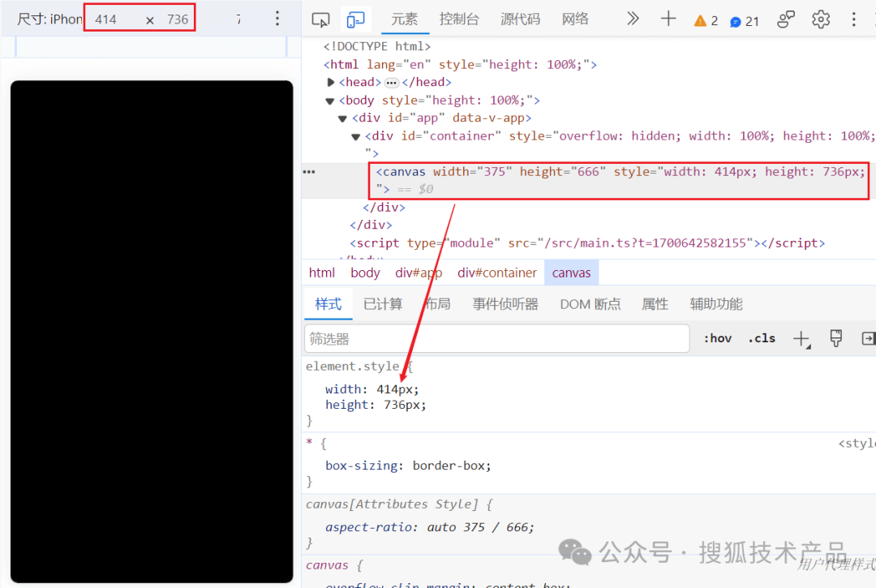The width and height of the screenshot is (876, 588).
Task: Open the 样式 (Styles) pane tab
Action: pyautogui.click(x=328, y=304)
